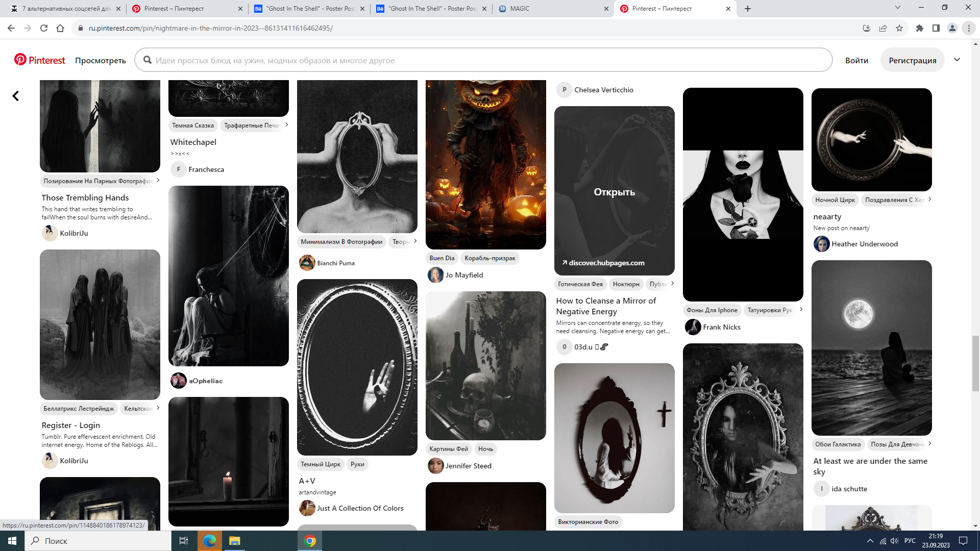
Task: Click the Pinterest logo
Action: (x=40, y=60)
